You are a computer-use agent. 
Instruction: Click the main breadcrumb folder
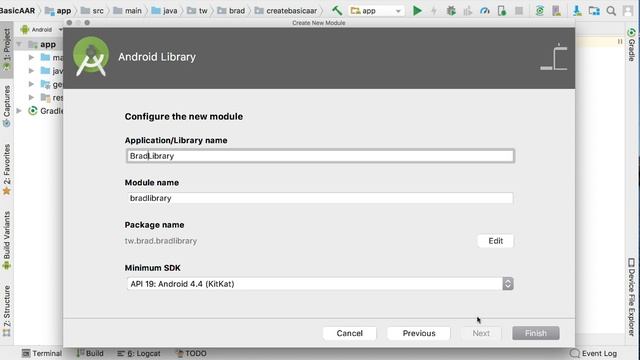tap(127, 11)
